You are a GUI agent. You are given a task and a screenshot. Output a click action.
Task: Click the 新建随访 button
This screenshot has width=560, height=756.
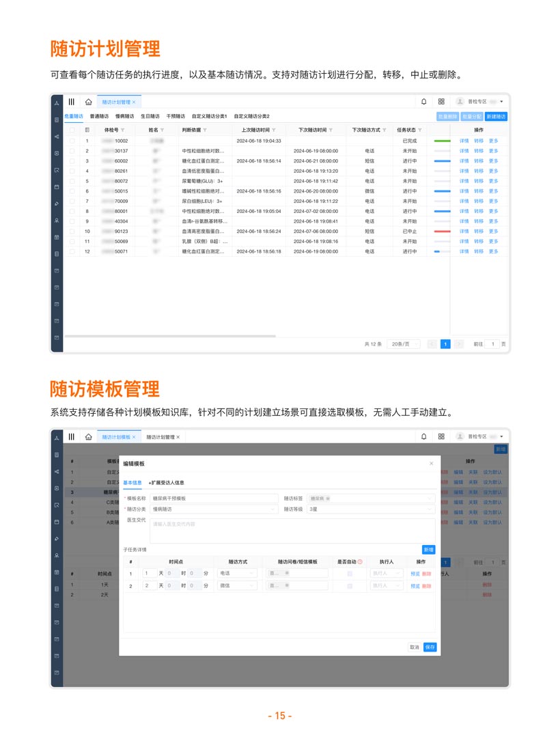tap(496, 117)
